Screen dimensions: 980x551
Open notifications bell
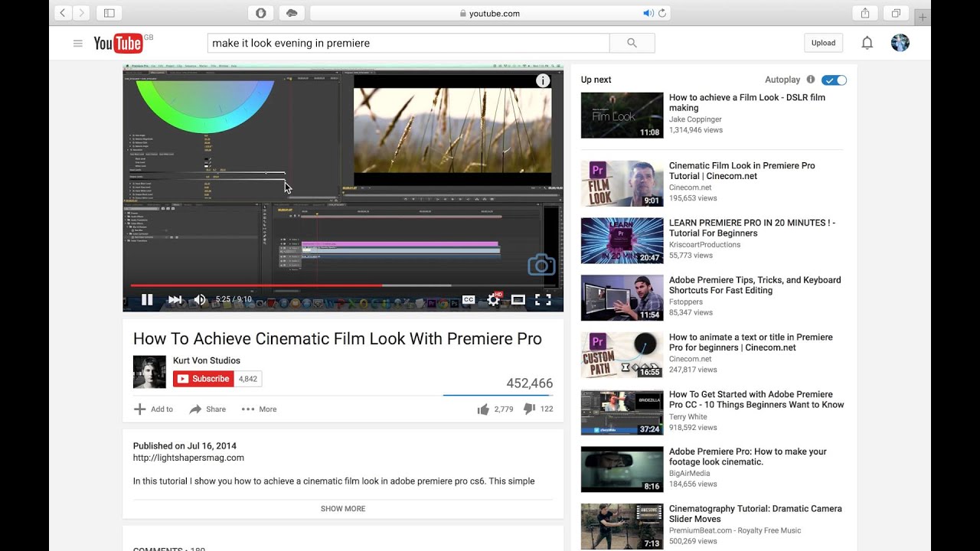867,43
